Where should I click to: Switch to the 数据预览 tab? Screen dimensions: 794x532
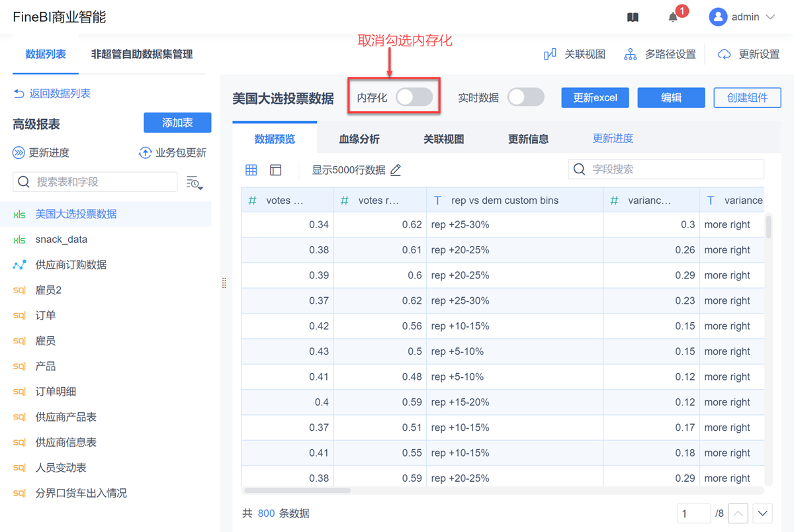click(x=275, y=139)
